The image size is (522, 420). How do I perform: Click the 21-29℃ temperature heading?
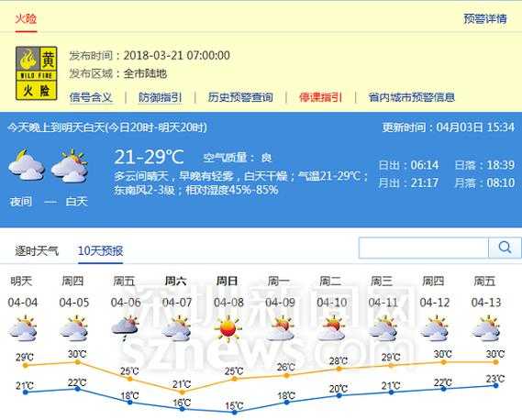pos(149,157)
